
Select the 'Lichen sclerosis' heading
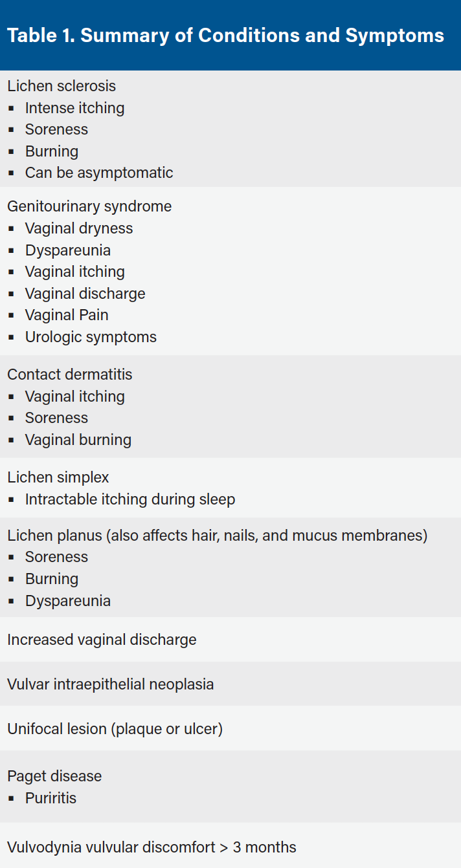pyautogui.click(x=62, y=86)
